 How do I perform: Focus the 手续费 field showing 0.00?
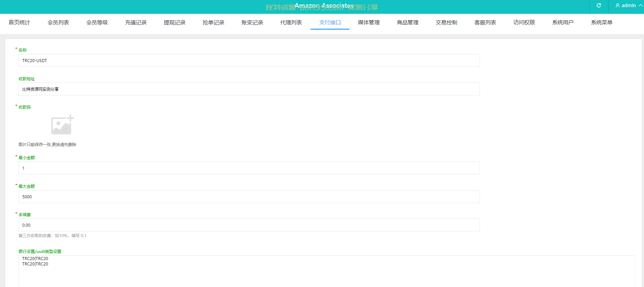tap(249, 225)
